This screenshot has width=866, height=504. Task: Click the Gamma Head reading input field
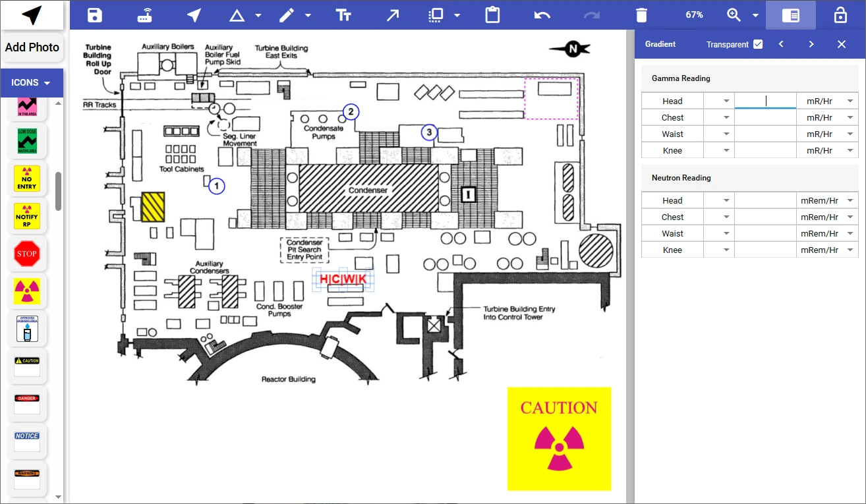[765, 101]
